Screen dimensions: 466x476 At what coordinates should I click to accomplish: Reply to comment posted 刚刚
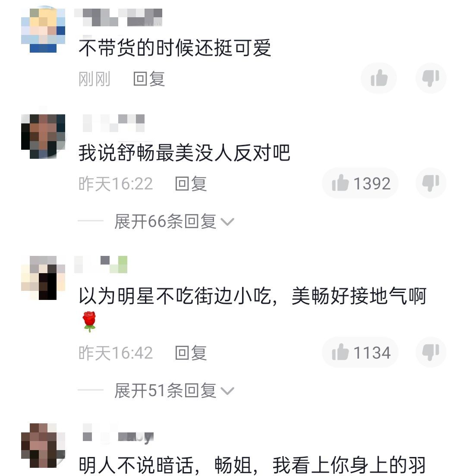tap(149, 79)
